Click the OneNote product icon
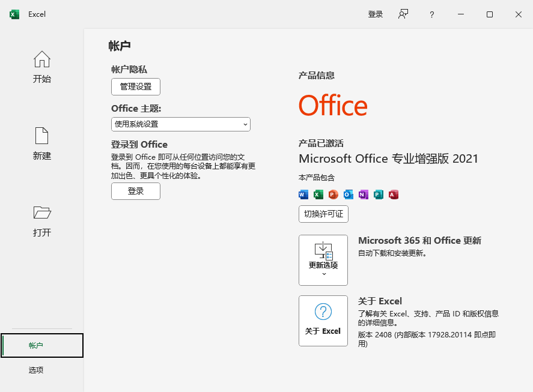The height and width of the screenshot is (392, 533). 363,194
